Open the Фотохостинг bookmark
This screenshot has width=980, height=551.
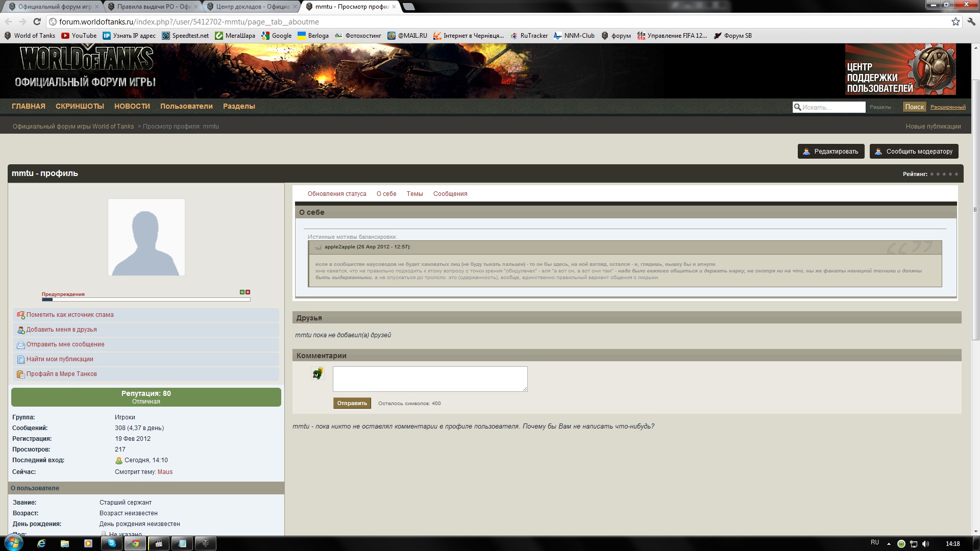pyautogui.click(x=358, y=36)
